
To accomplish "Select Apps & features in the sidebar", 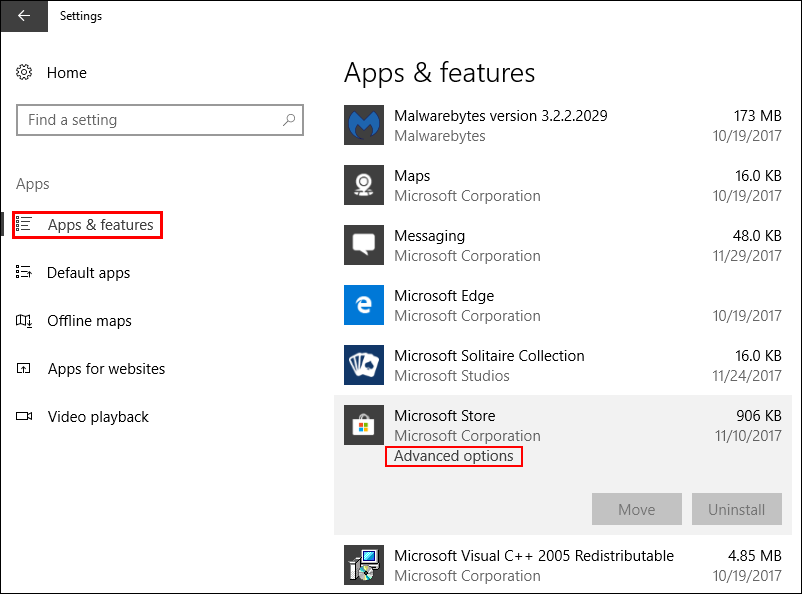I will tap(87, 225).
